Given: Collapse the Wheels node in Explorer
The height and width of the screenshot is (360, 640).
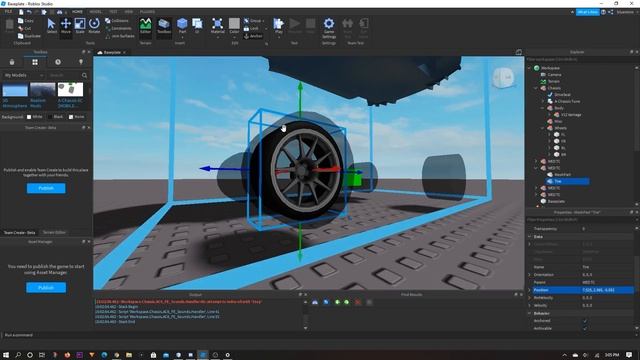Looking at the screenshot, I should 543,128.
